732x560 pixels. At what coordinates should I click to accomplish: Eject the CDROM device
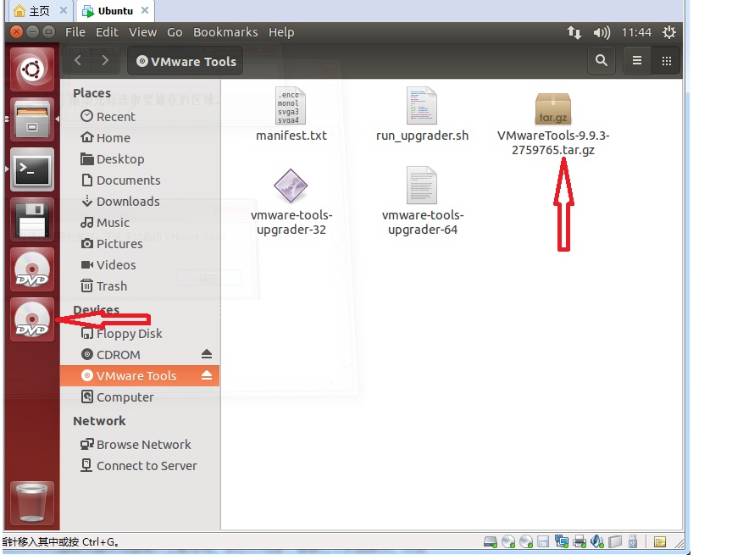[207, 354]
